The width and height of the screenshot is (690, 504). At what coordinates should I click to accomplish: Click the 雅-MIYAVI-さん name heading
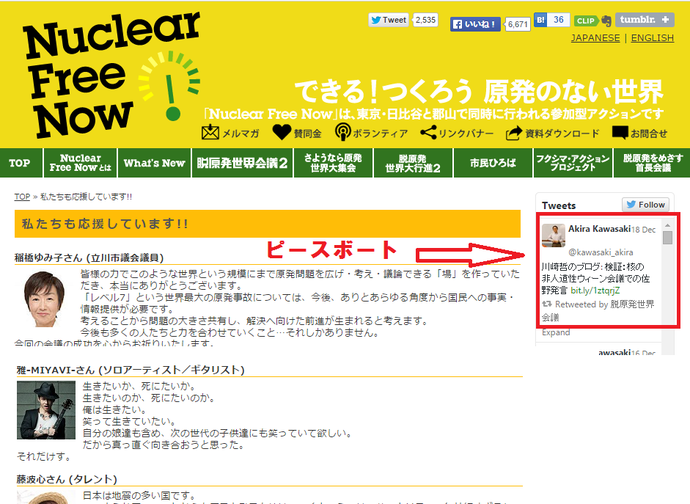[130, 370]
